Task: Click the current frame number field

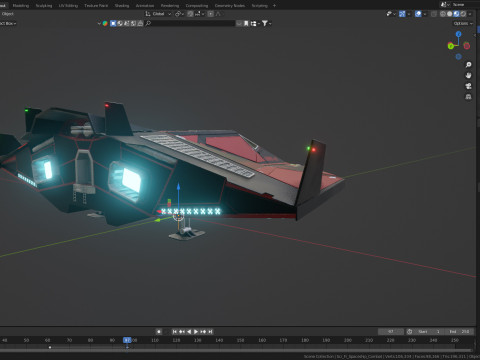Action: click(391, 332)
